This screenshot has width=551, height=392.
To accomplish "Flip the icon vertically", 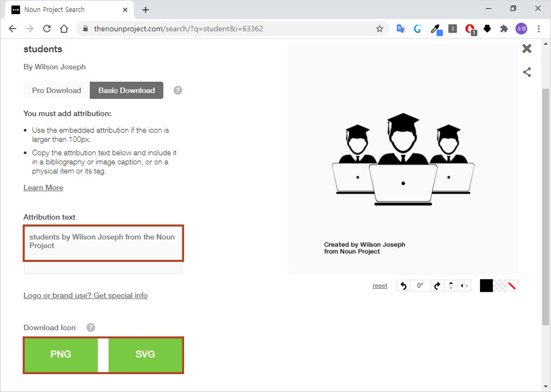I will pyautogui.click(x=451, y=286).
